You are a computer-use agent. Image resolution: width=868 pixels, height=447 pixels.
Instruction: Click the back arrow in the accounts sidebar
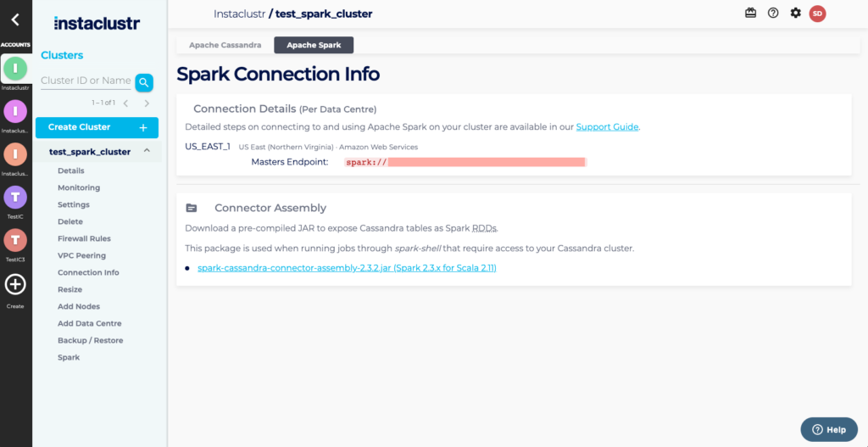pos(15,20)
